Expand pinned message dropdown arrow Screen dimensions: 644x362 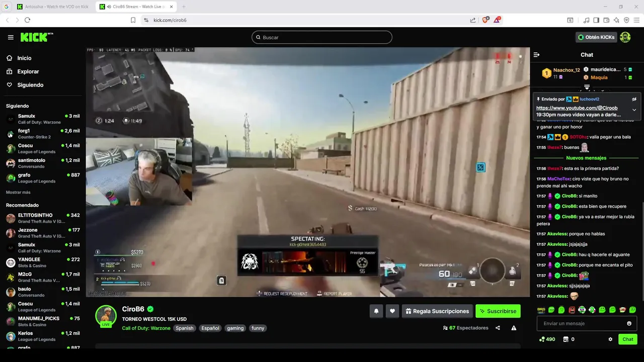(x=634, y=110)
